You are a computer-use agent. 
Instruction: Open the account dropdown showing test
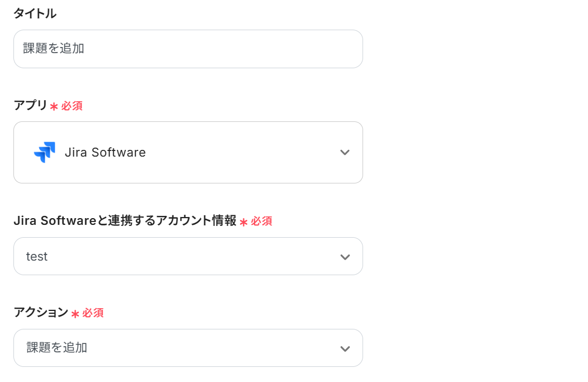pos(188,256)
